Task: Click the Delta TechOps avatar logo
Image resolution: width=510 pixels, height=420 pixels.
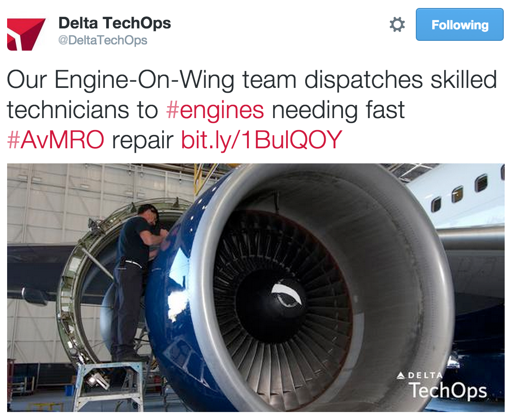Action: [x=26, y=35]
